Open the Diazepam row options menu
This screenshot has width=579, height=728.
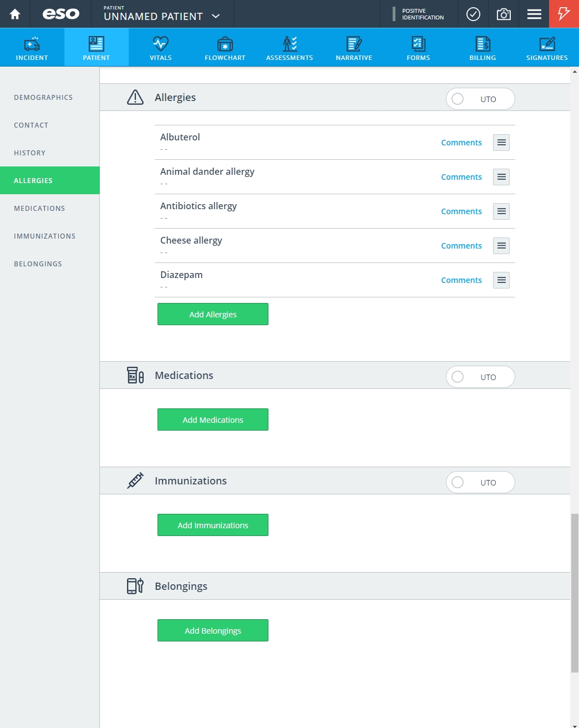[x=501, y=280]
